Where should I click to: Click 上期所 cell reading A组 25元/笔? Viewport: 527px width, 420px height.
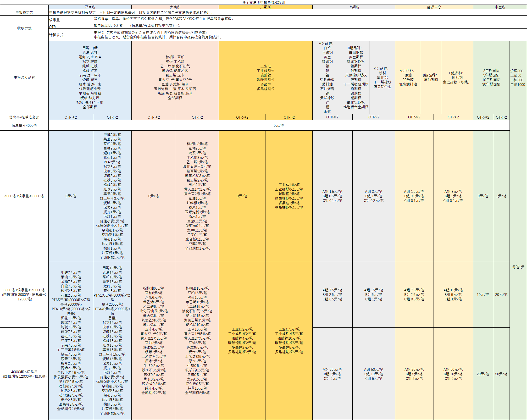pyautogui.click(x=333, y=374)
